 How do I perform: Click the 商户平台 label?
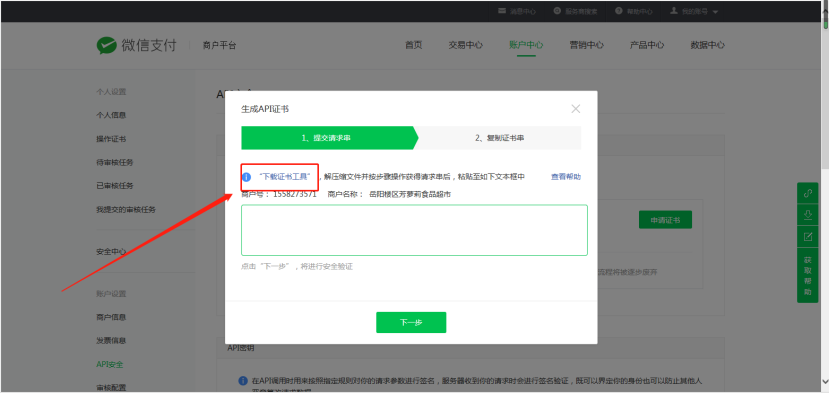click(x=219, y=46)
